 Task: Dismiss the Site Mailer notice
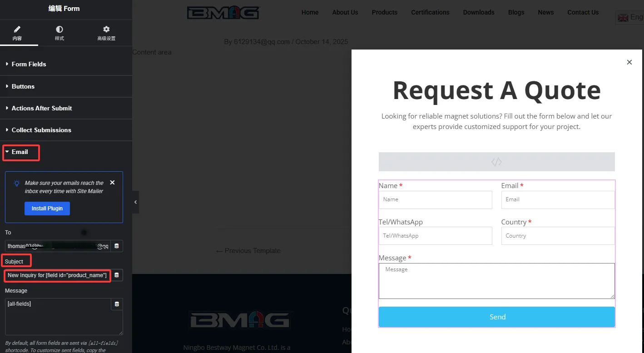point(112,183)
